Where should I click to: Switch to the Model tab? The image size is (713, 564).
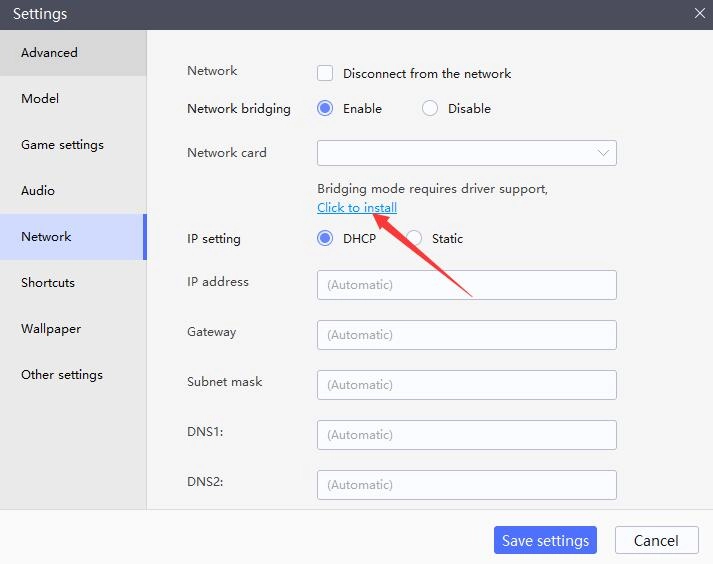click(73, 99)
